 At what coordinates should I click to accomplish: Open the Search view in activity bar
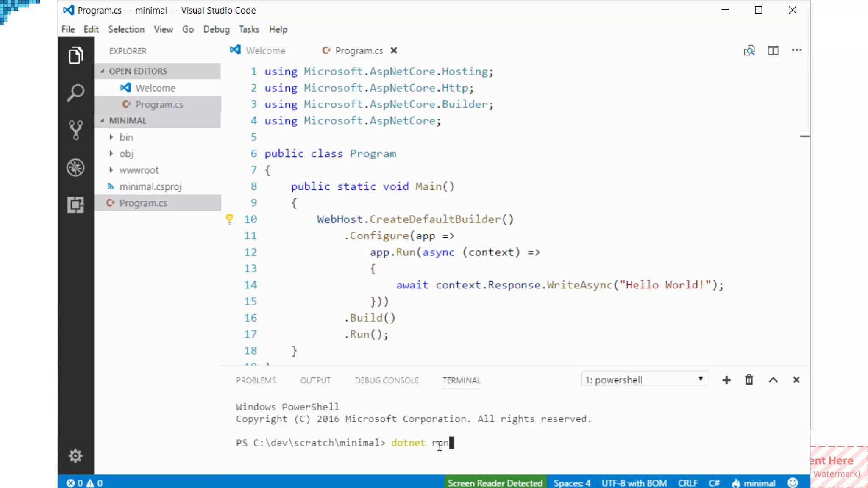pyautogui.click(x=75, y=93)
